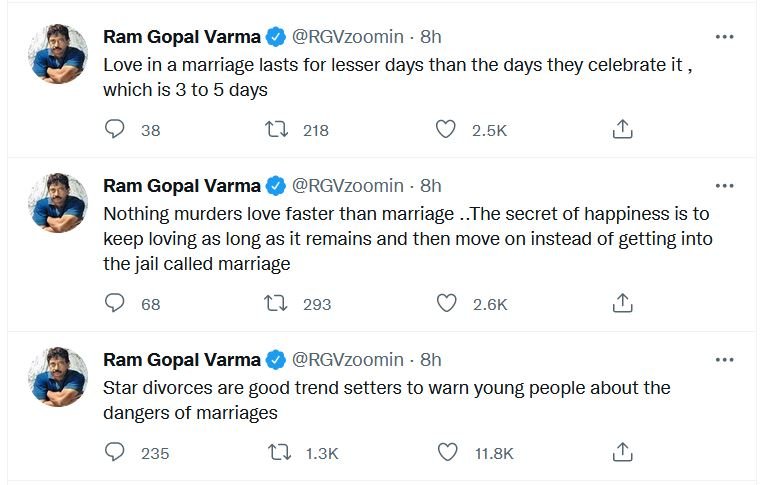Share the 'Star divorces' tweet
The height and width of the screenshot is (485, 764).
[x=622, y=452]
